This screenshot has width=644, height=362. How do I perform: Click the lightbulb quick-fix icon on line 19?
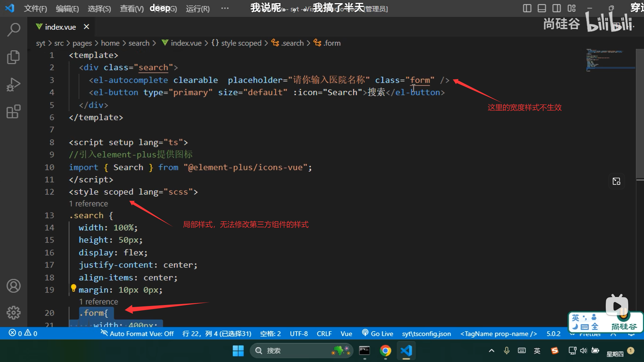[73, 288]
